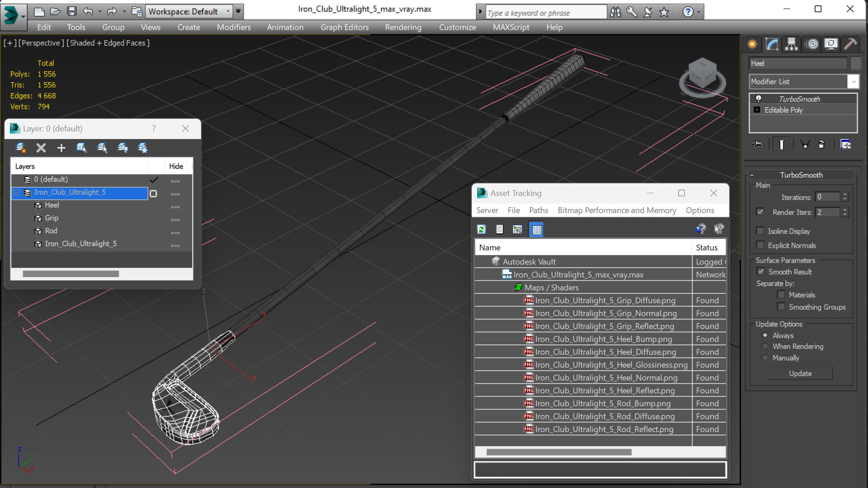
Task: Select Always update option
Action: coord(765,335)
